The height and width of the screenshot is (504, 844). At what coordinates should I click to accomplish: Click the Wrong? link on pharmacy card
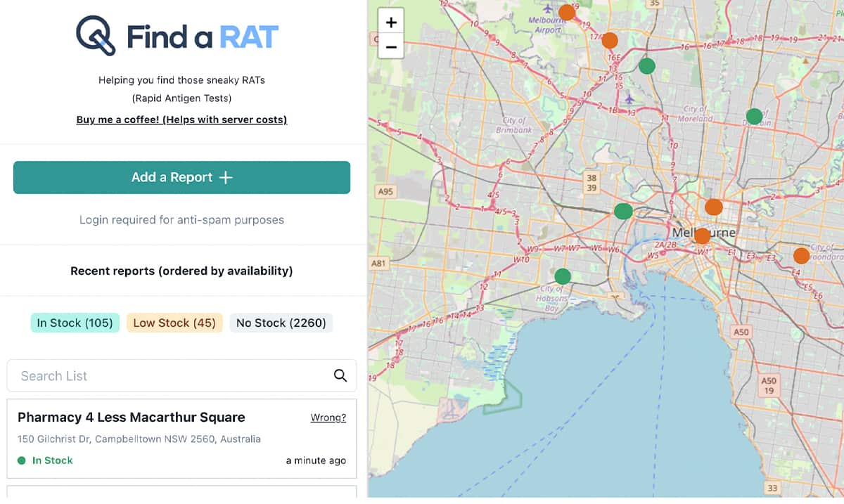point(328,418)
